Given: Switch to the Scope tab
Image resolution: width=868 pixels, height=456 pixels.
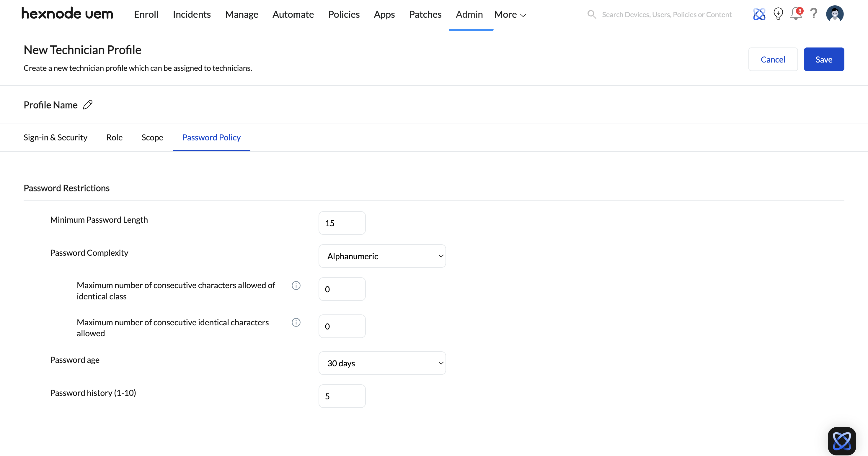Looking at the screenshot, I should (152, 137).
